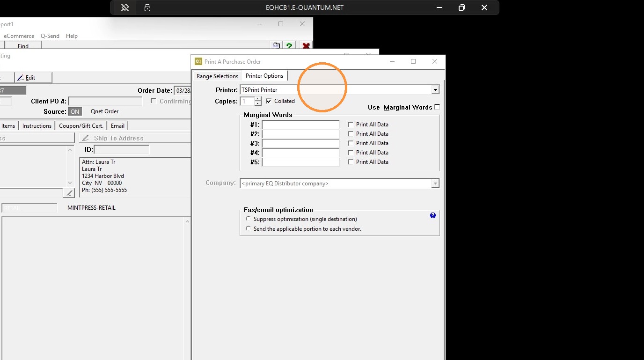Click the up arrow on the address box scrollbar
Screen dimensions: 644x360
pos(70,150)
